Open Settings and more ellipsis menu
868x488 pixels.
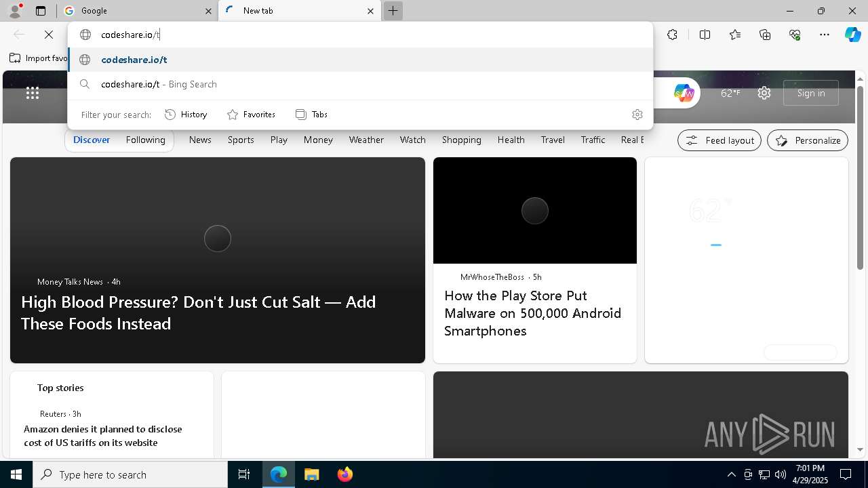(825, 35)
